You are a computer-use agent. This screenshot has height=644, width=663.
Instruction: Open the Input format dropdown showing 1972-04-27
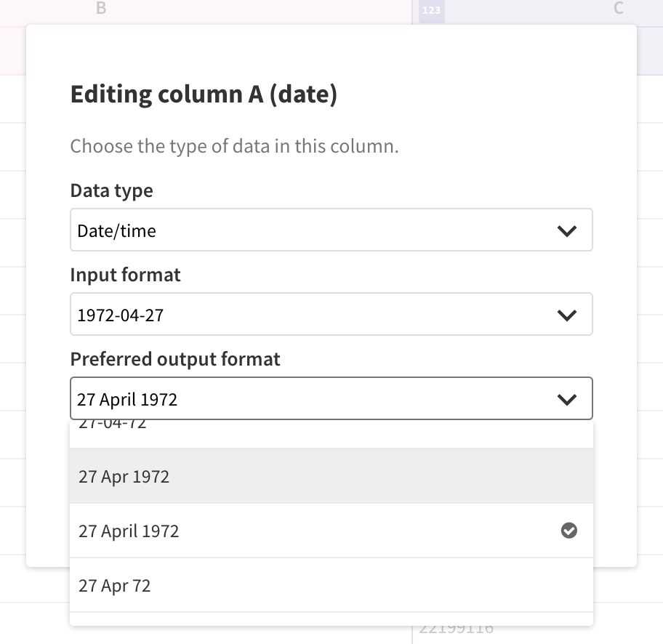[331, 314]
